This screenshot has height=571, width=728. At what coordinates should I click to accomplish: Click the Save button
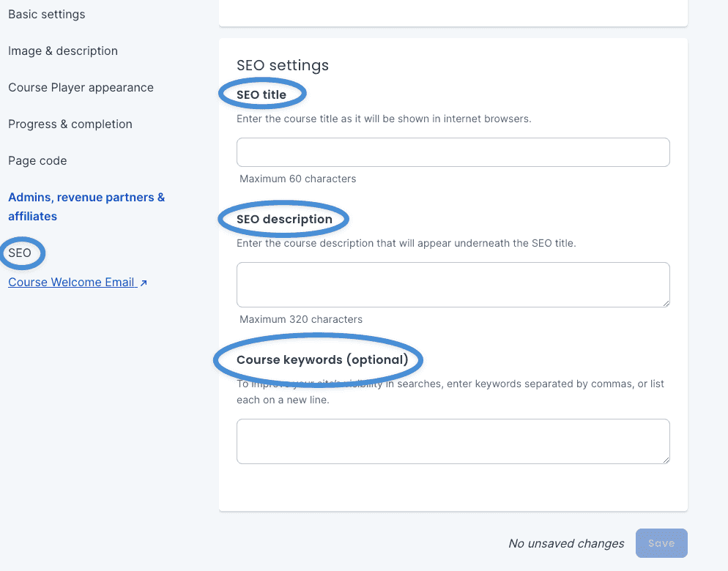(x=661, y=543)
